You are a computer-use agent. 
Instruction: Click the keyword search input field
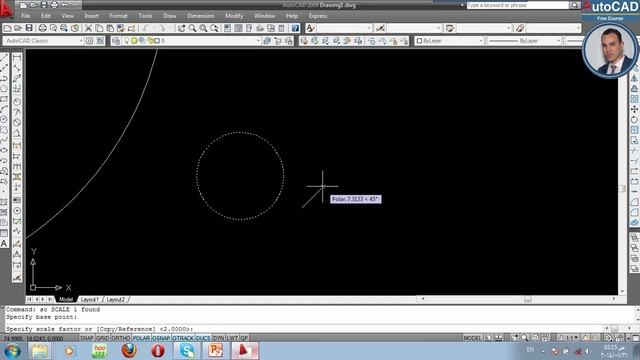518,5
